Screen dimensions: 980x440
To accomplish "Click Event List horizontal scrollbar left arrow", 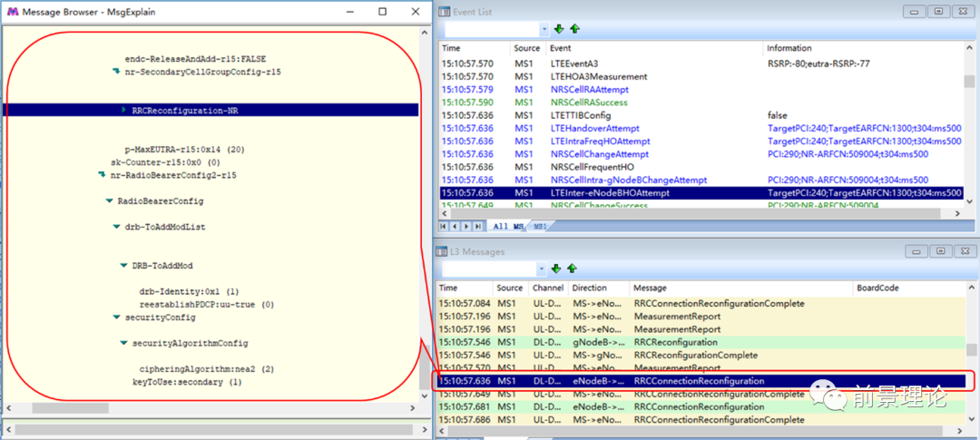I will pos(445,214).
